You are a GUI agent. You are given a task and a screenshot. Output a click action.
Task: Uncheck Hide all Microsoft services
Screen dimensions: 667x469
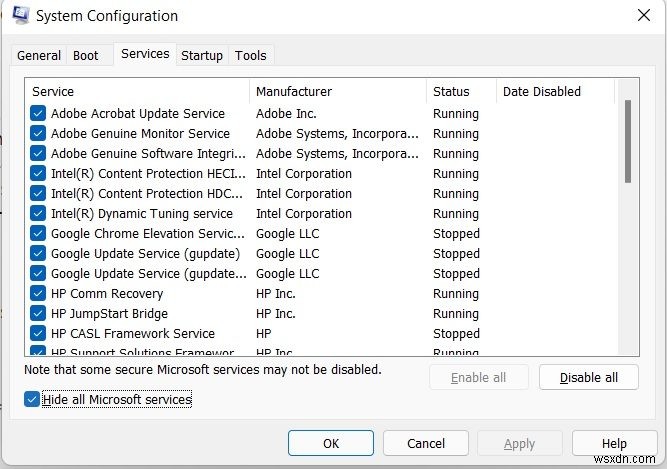click(x=32, y=399)
